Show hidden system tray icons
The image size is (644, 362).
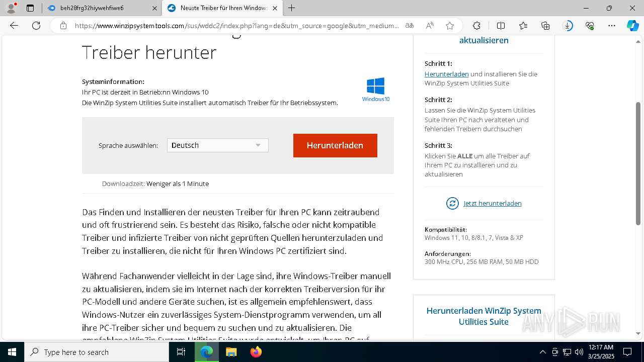click(542, 352)
